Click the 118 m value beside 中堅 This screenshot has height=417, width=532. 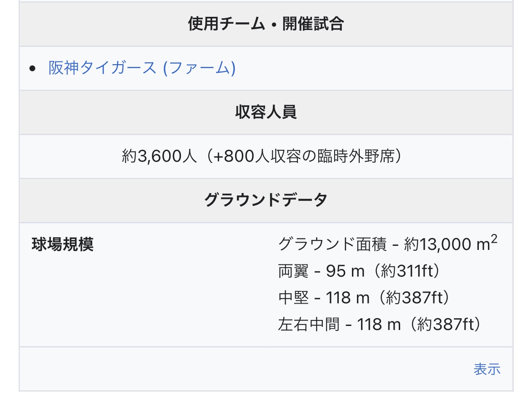tap(348, 298)
